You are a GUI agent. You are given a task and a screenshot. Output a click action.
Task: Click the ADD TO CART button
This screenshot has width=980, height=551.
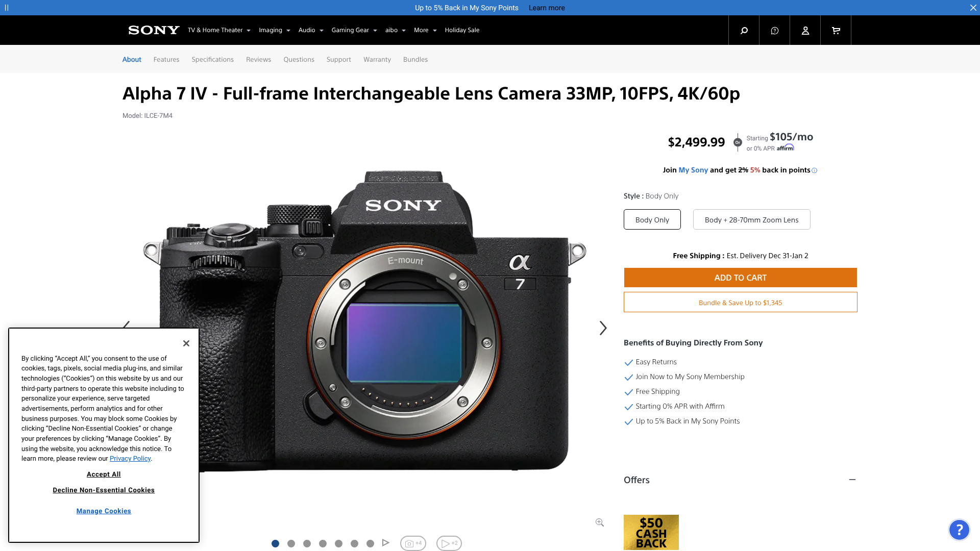[740, 278]
